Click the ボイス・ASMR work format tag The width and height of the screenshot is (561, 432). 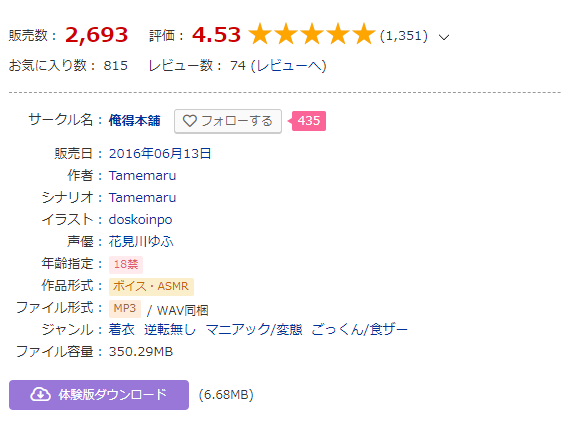pyautogui.click(x=151, y=286)
